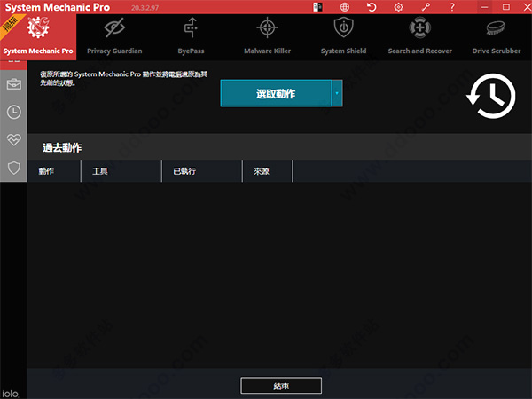The width and height of the screenshot is (532, 399).
Task: Open the heart-rate health icon in sidebar
Action: [x=14, y=139]
